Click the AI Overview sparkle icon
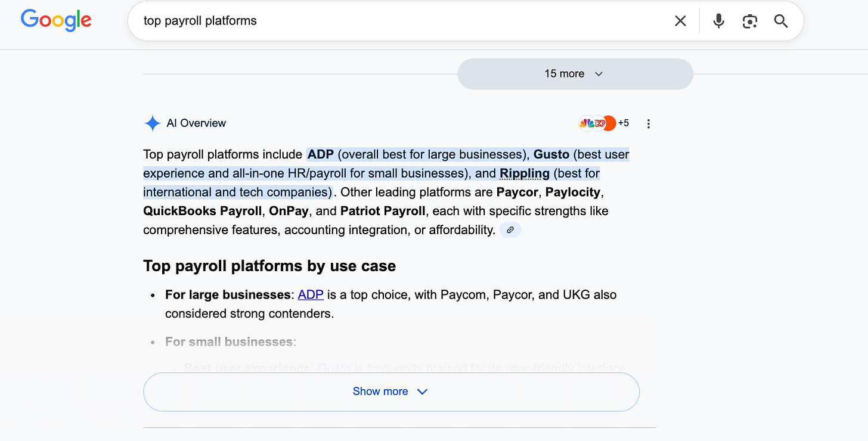Viewport: 868px width, 441px height. [x=153, y=123]
